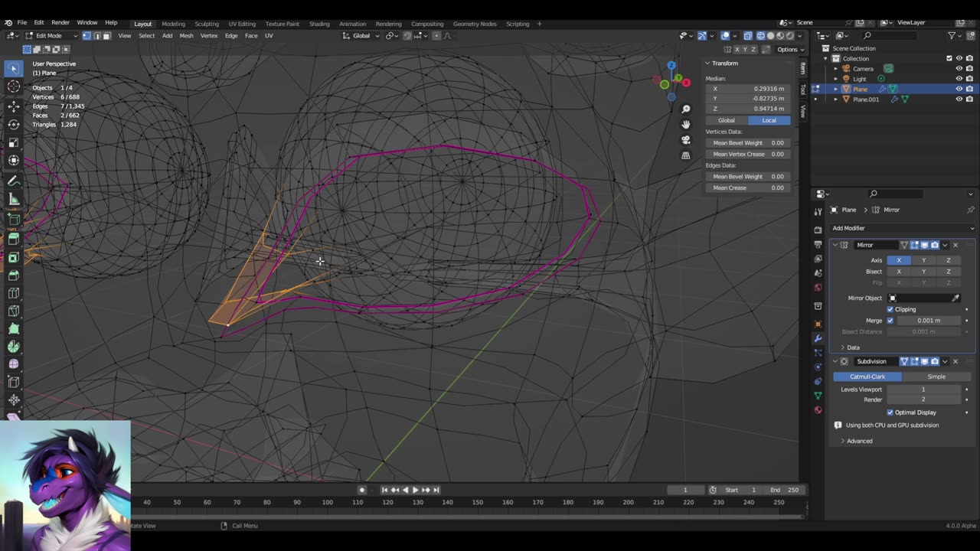Open the Global transform orientation dropdown
The width and height of the screenshot is (980, 551).
(361, 35)
